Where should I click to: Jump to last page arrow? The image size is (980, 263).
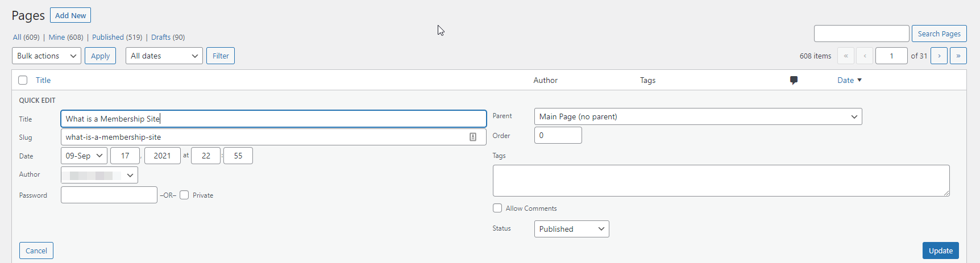point(958,56)
